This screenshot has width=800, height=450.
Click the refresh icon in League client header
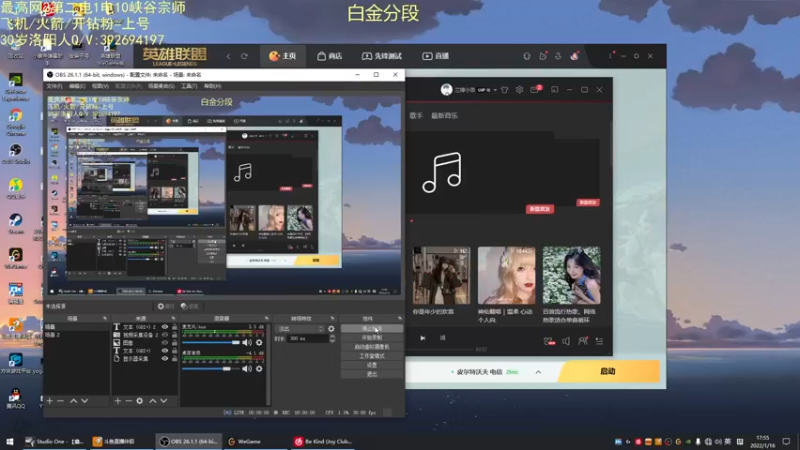(244, 56)
